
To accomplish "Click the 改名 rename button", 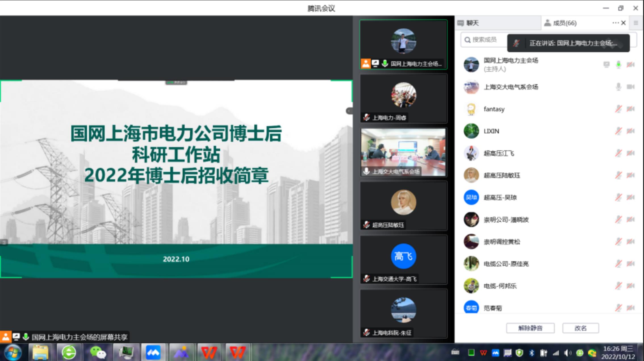I will click(x=580, y=328).
